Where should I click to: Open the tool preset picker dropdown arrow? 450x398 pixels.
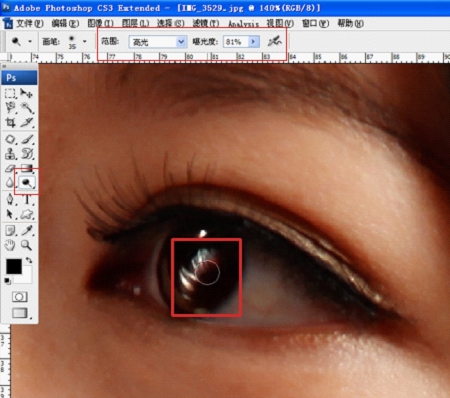30,41
